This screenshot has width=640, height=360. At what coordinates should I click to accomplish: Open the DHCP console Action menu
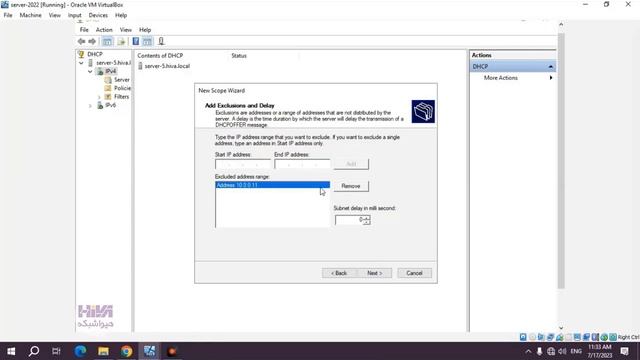(x=104, y=30)
